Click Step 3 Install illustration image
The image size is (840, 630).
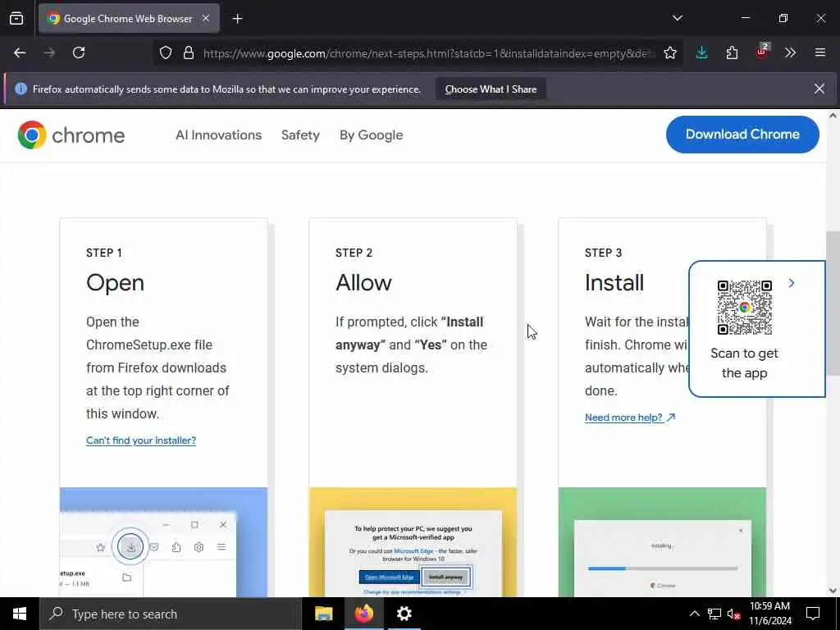click(x=662, y=541)
